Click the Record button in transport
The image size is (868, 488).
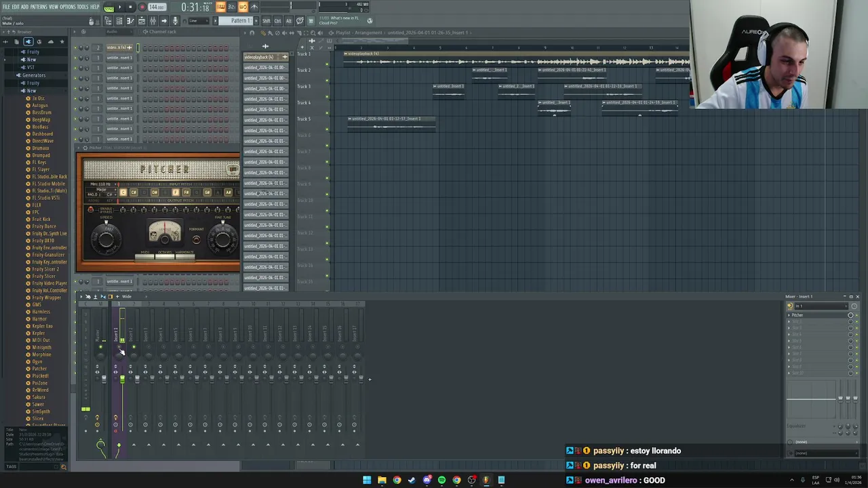click(x=142, y=7)
